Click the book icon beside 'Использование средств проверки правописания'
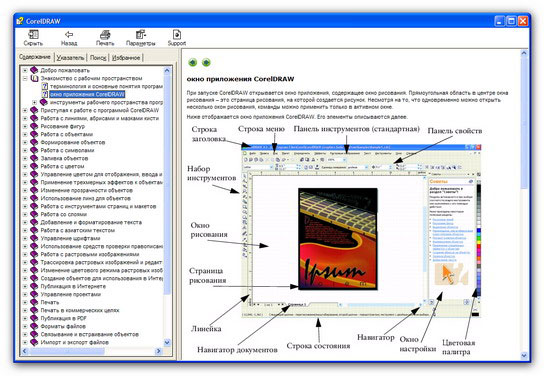 pos(34,246)
